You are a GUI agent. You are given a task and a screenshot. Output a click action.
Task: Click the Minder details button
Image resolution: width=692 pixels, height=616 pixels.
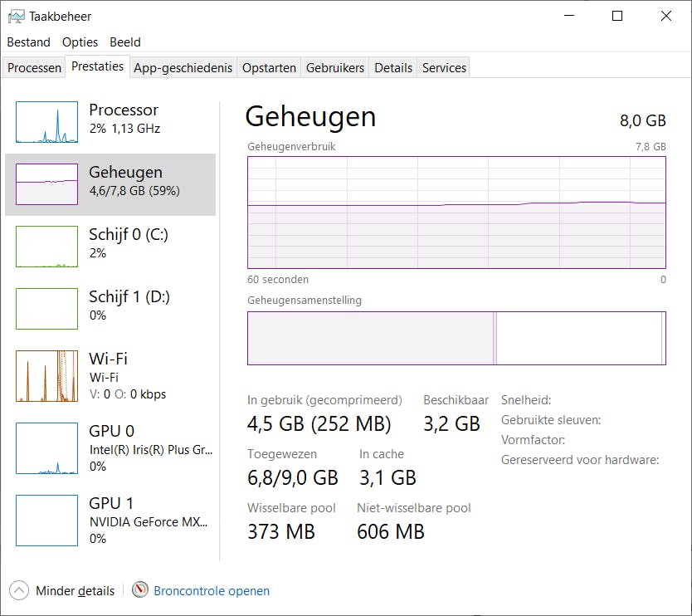75,590
